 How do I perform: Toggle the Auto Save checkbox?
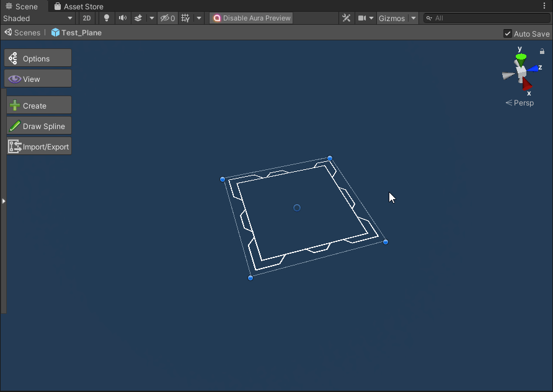point(507,34)
